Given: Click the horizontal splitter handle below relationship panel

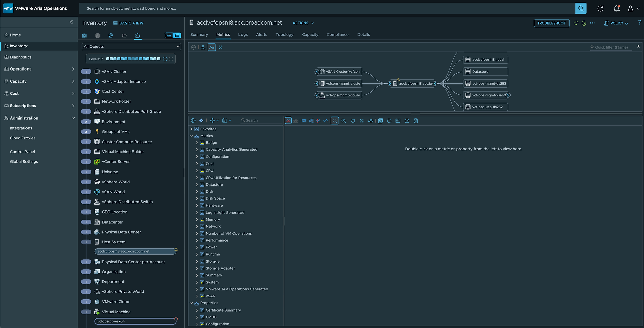Looking at the screenshot, I should pos(415,114).
